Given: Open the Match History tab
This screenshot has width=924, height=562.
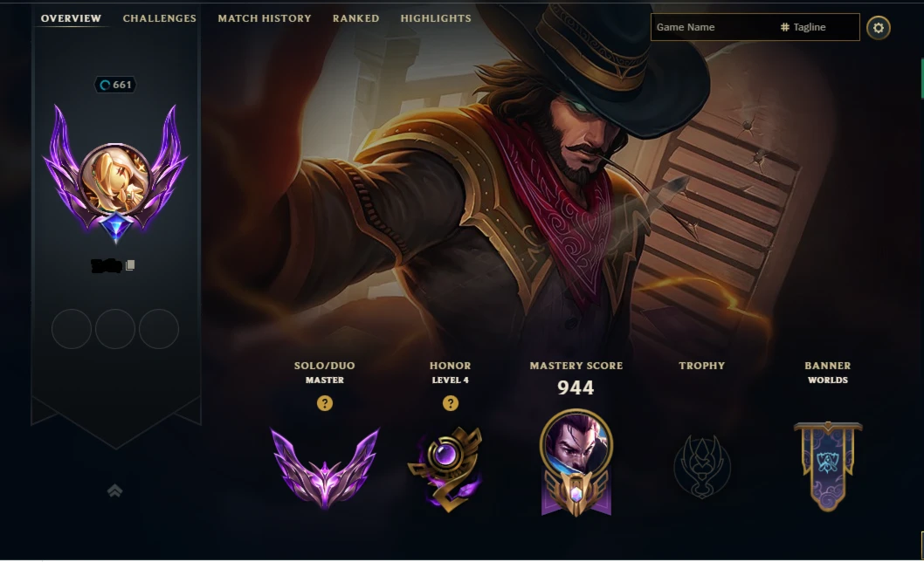Looking at the screenshot, I should click(x=265, y=18).
